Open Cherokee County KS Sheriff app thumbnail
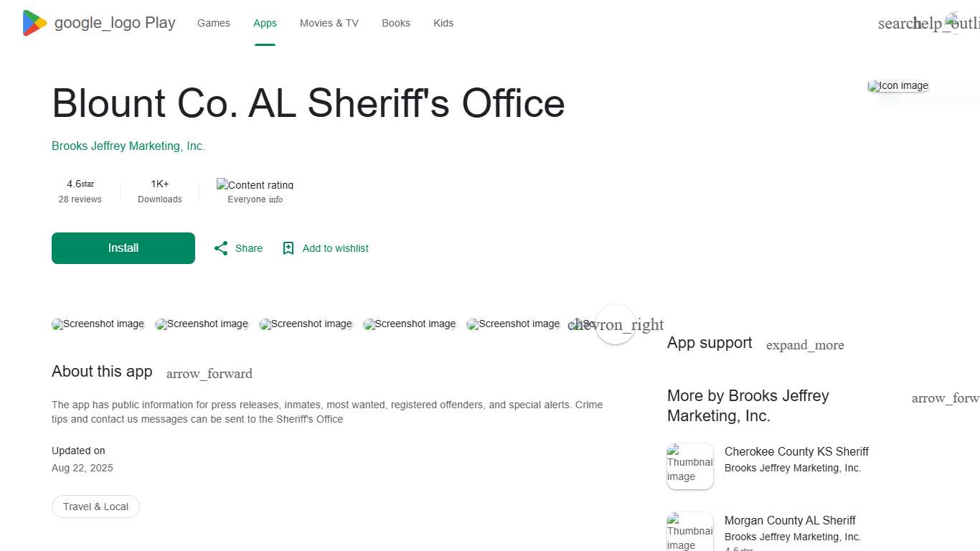 coord(689,466)
